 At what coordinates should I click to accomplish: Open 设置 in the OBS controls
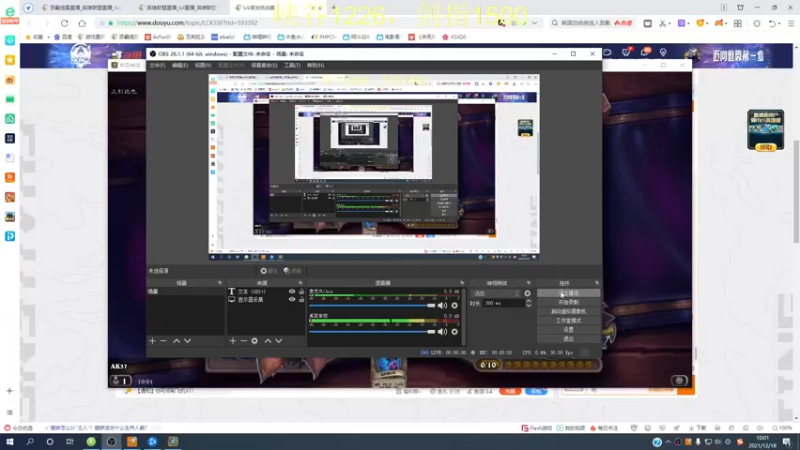click(568, 330)
